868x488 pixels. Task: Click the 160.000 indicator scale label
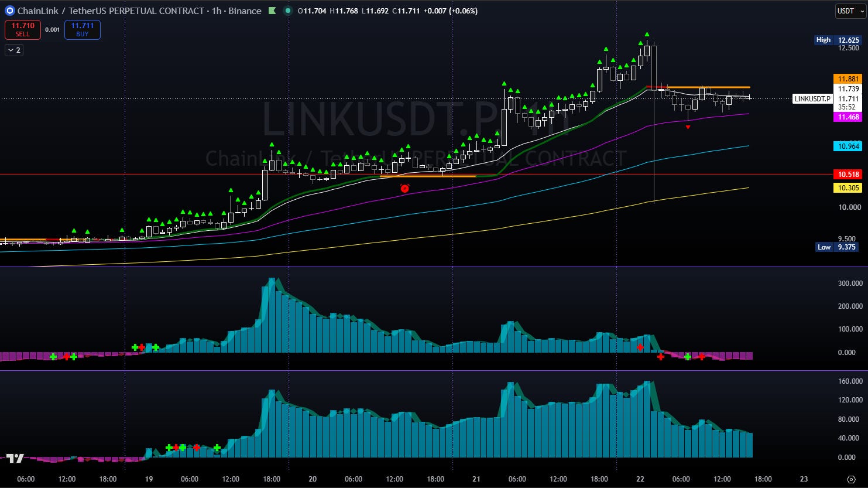[x=850, y=381]
